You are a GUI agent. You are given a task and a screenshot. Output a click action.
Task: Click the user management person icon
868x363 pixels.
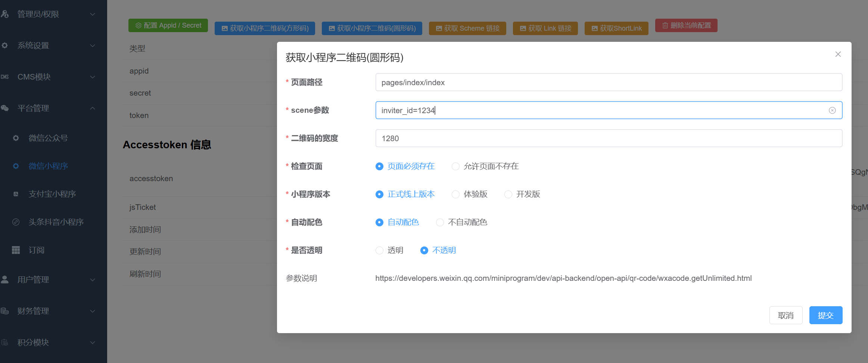tap(5, 279)
